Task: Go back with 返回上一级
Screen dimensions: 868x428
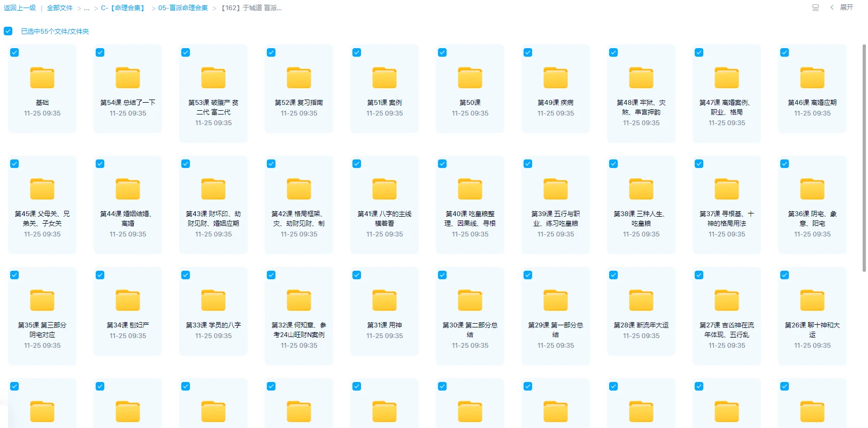Action: (20, 8)
